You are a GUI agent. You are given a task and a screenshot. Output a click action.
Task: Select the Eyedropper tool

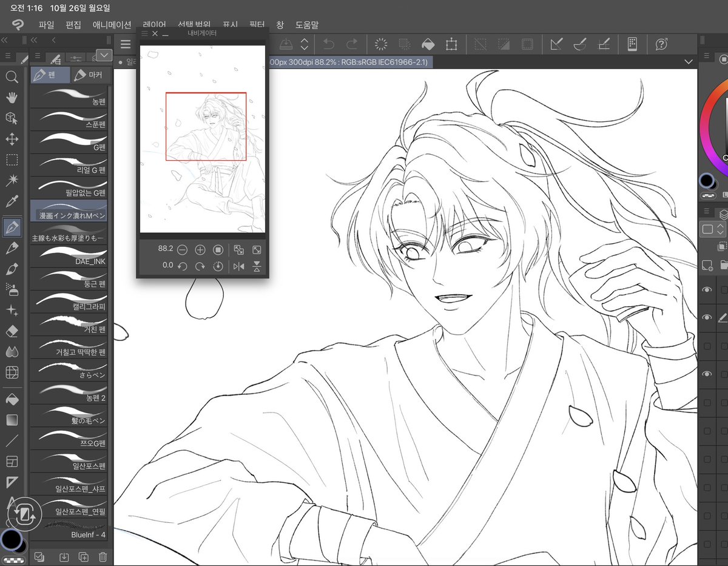(x=12, y=201)
